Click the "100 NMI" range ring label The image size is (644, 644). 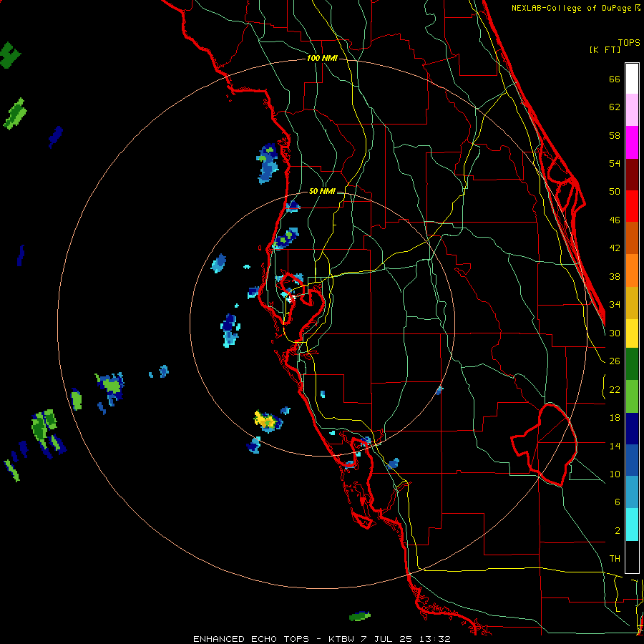(322, 59)
